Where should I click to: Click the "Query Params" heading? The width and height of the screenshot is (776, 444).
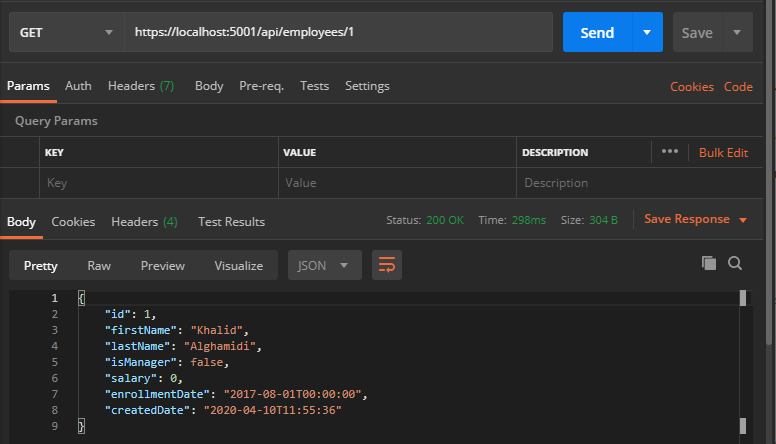tap(56, 121)
